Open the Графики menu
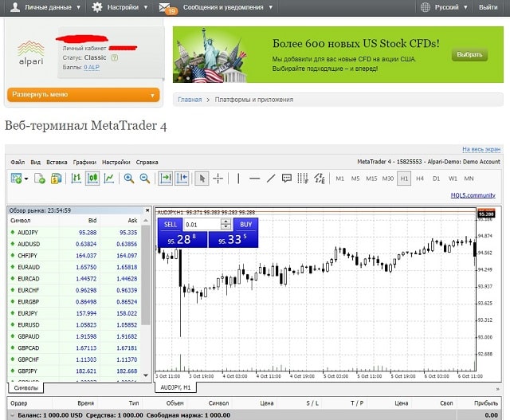The height and width of the screenshot is (420, 510). pos(84,162)
